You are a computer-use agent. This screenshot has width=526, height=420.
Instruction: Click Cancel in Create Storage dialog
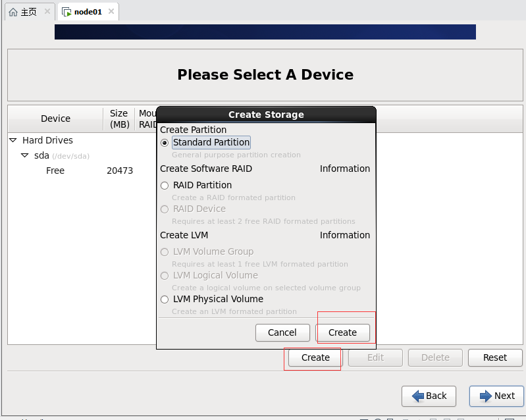point(282,332)
